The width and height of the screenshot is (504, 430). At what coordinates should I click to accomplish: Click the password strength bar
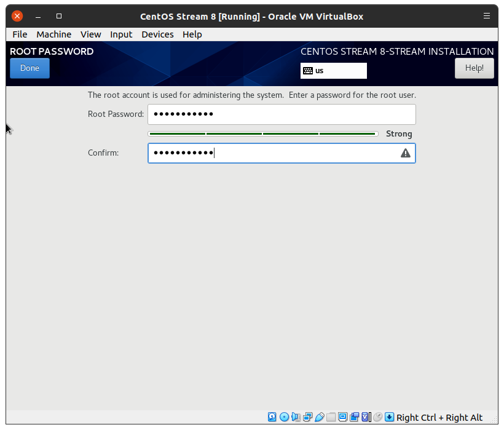[x=262, y=133]
